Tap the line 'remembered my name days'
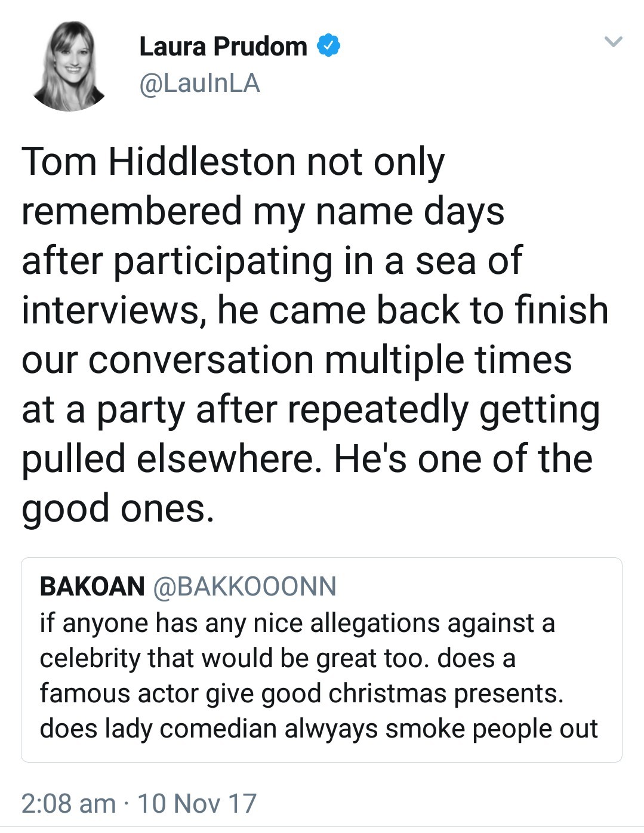Screen dimensions: 644x833 263,213
